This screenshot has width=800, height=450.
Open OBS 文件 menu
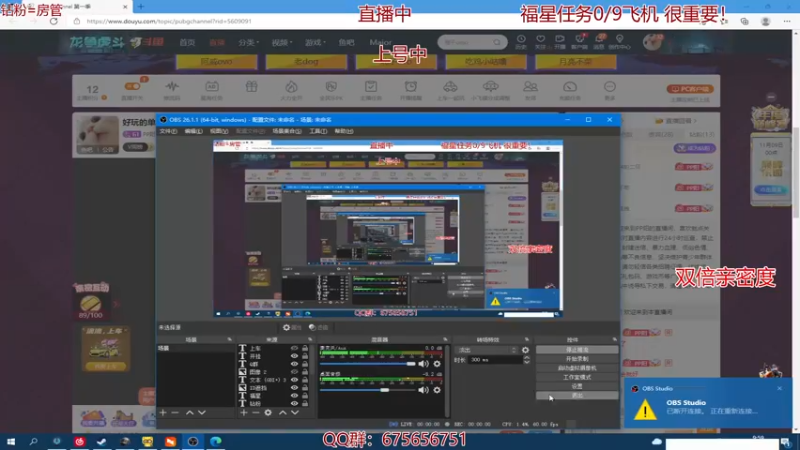(168, 131)
